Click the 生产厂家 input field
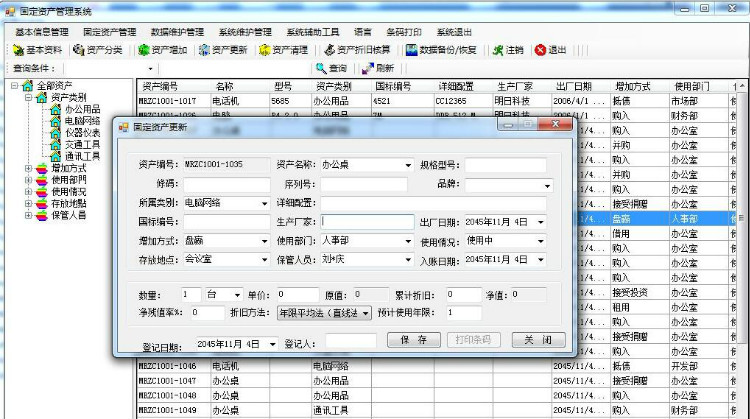 pyautogui.click(x=367, y=222)
